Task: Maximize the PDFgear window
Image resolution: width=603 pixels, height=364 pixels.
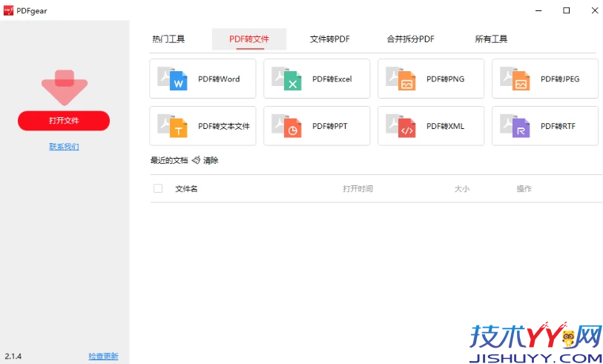Action: point(567,10)
